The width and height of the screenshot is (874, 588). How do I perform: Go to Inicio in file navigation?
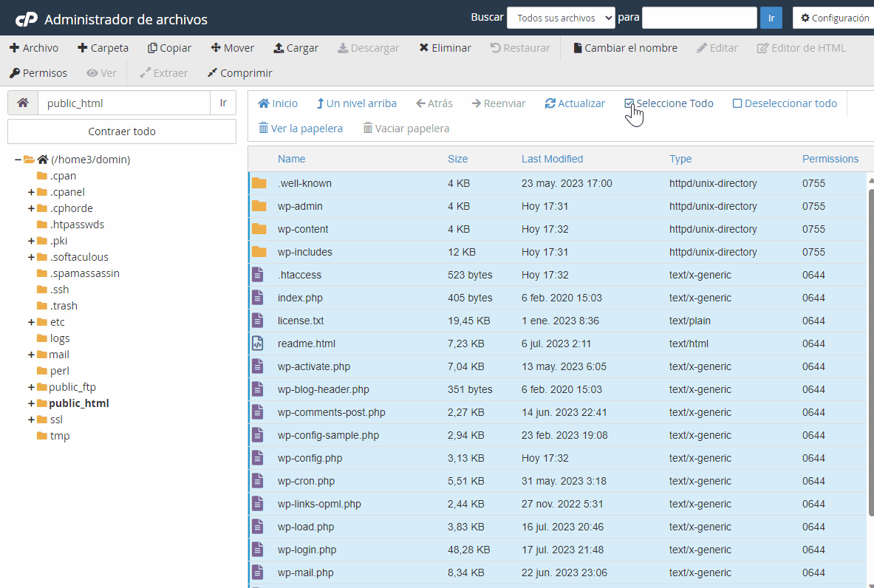click(x=278, y=103)
